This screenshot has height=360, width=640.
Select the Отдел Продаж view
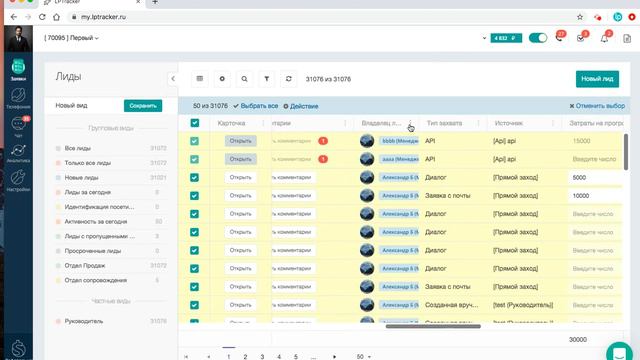(84, 266)
